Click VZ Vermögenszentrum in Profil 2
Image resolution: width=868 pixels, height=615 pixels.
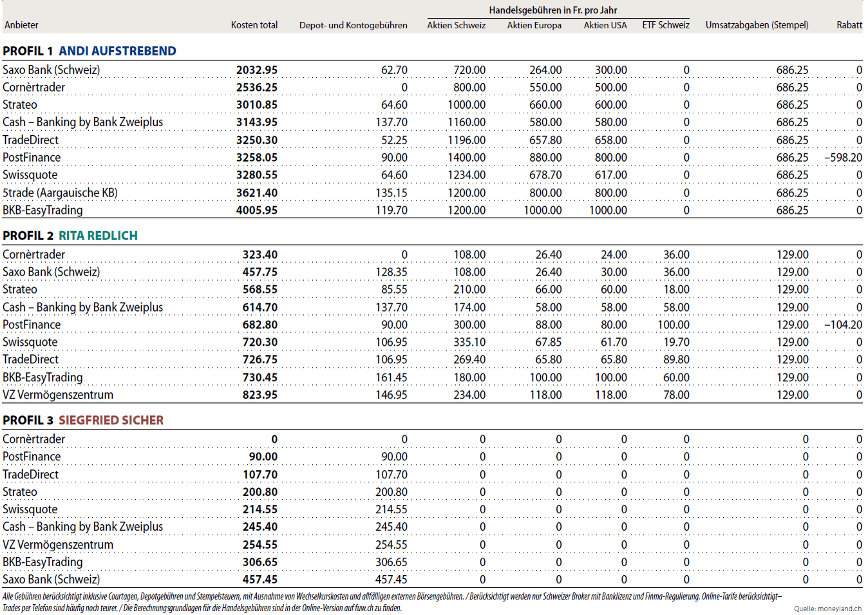point(58,395)
